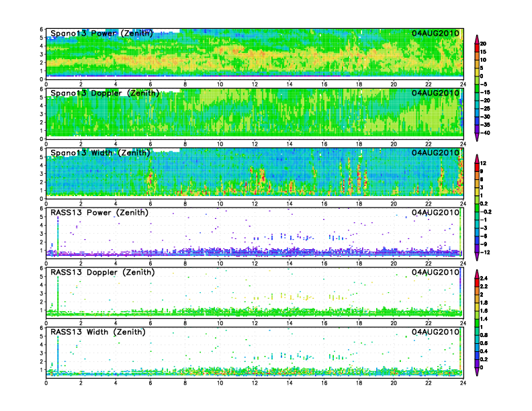The width and height of the screenshot is (532, 411).
Task: Click the magenta top arrow of the middle colorbar
Action: point(477,158)
